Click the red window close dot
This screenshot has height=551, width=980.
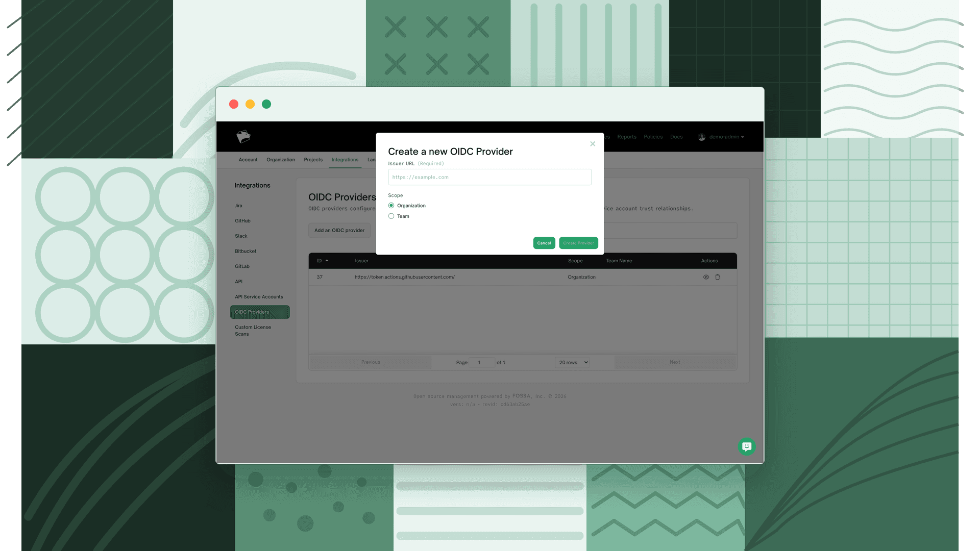coord(234,104)
